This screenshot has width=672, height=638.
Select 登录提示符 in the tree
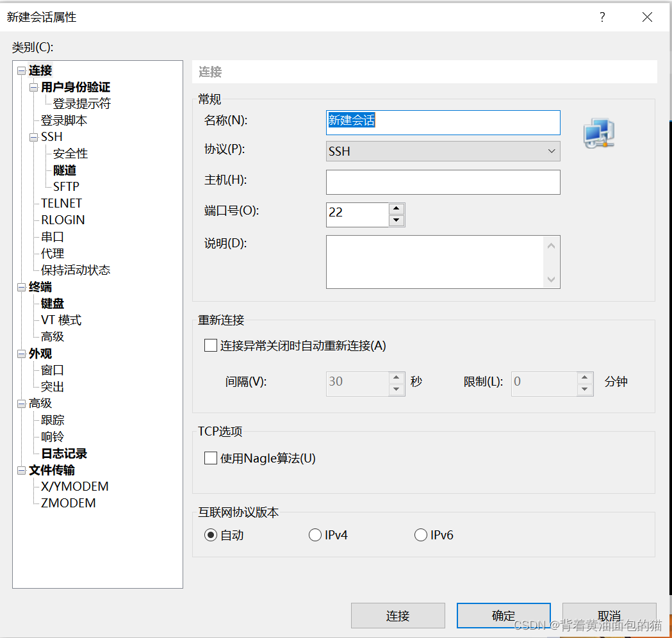click(82, 104)
